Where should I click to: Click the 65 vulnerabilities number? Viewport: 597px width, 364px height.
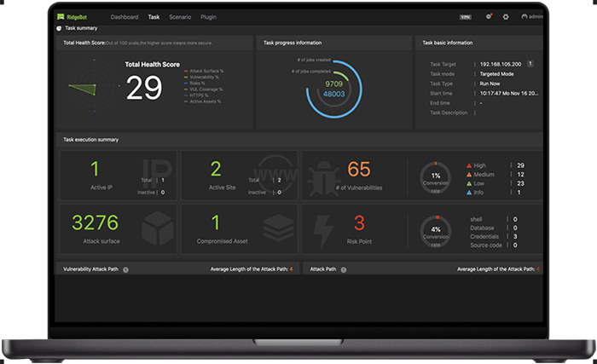click(x=359, y=169)
